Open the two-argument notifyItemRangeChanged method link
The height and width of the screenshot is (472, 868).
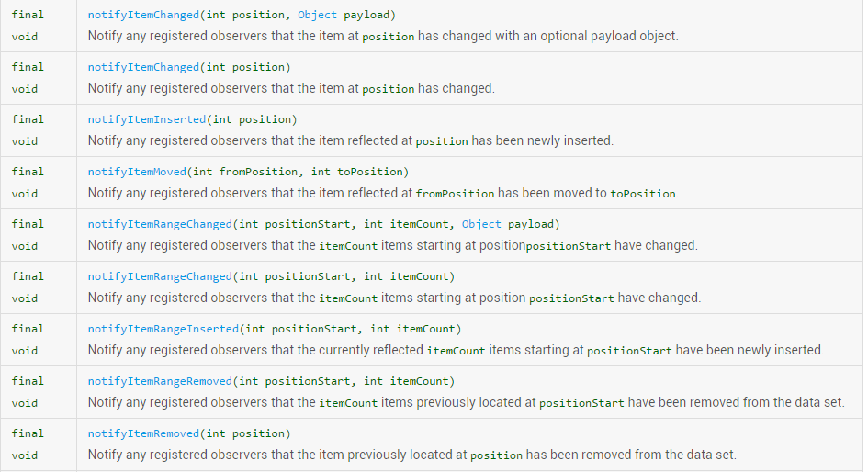pos(160,277)
